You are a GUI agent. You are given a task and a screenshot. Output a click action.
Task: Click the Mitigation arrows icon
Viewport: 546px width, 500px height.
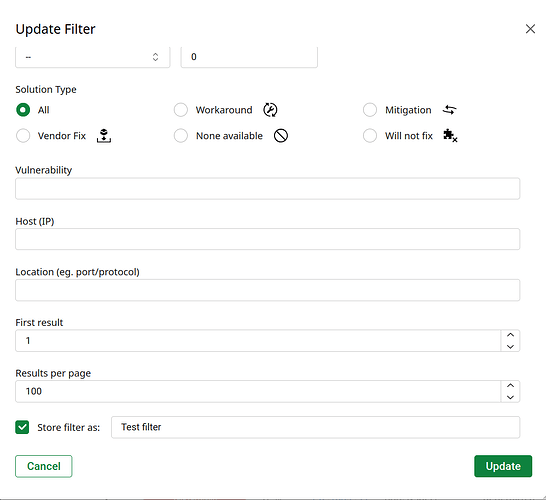click(450, 110)
